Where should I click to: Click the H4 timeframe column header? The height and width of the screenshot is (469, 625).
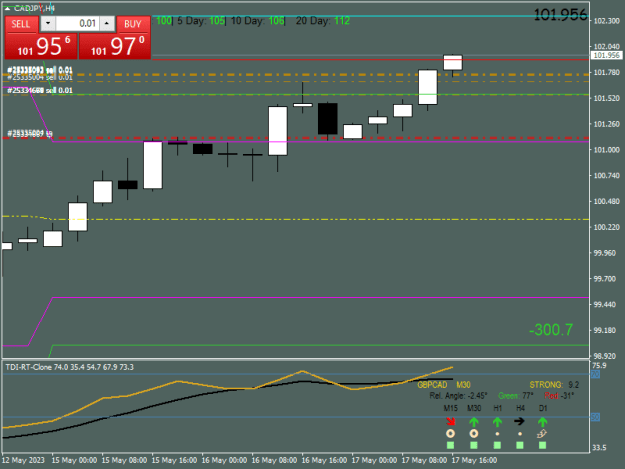pyautogui.click(x=520, y=408)
